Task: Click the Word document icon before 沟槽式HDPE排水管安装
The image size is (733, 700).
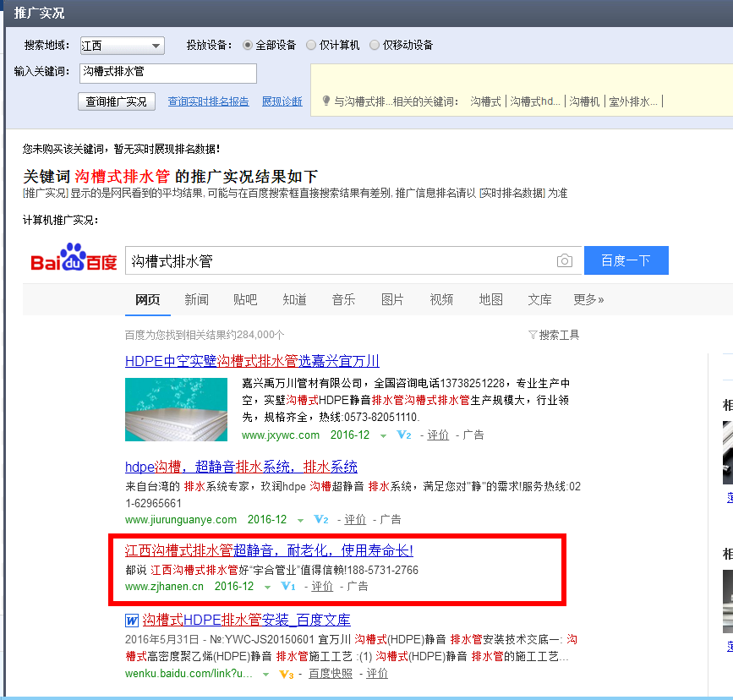Action: pos(132,621)
